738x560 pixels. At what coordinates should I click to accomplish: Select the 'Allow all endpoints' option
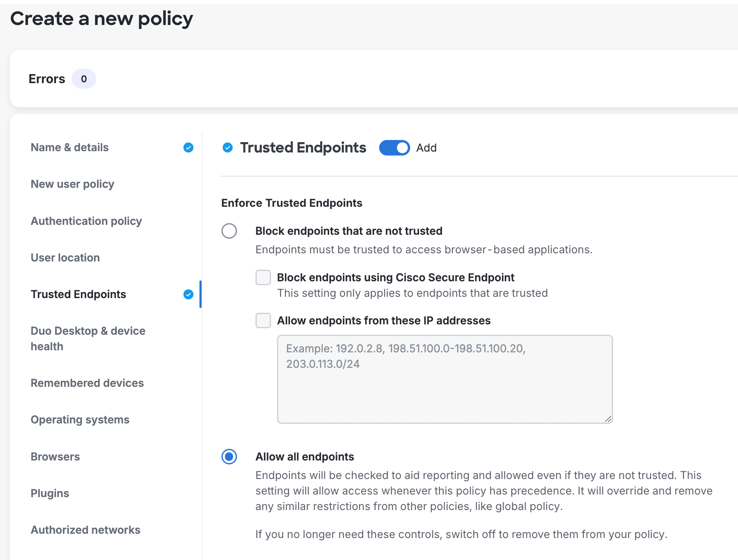pyautogui.click(x=229, y=457)
